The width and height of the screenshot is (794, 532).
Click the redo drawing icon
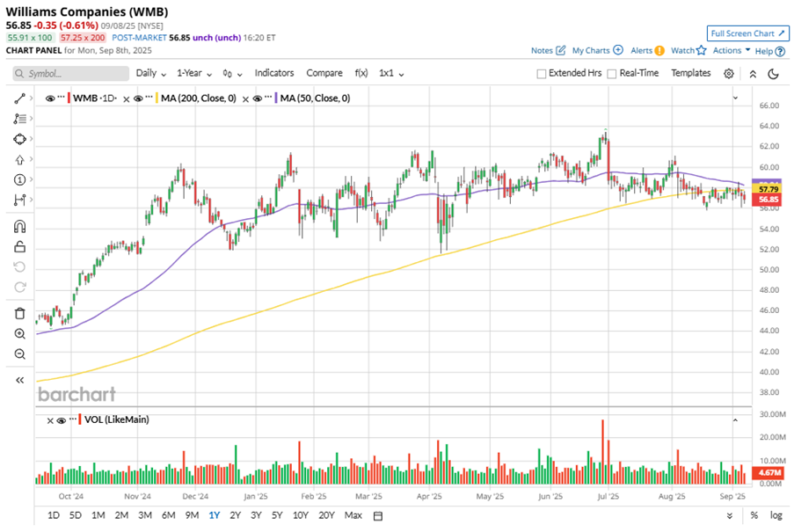tap(19, 287)
